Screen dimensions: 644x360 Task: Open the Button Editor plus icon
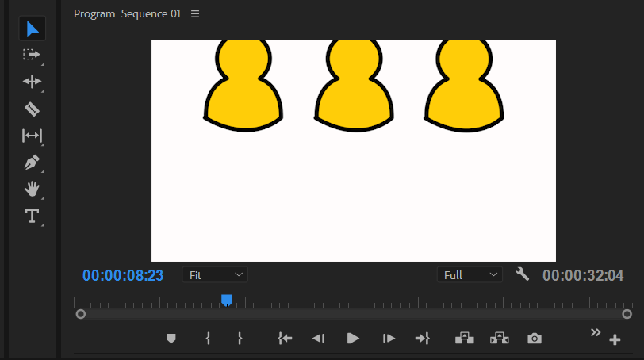615,340
